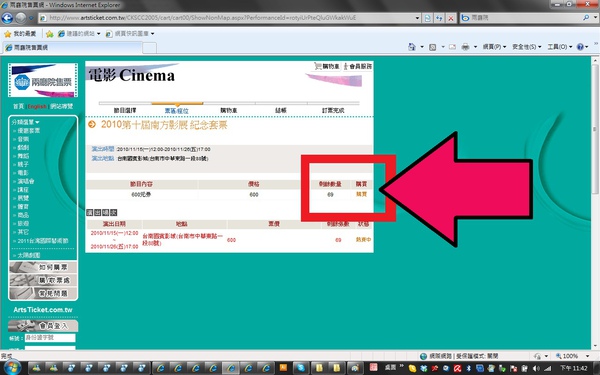Open the 工具(O) Tools menu

coord(559,47)
